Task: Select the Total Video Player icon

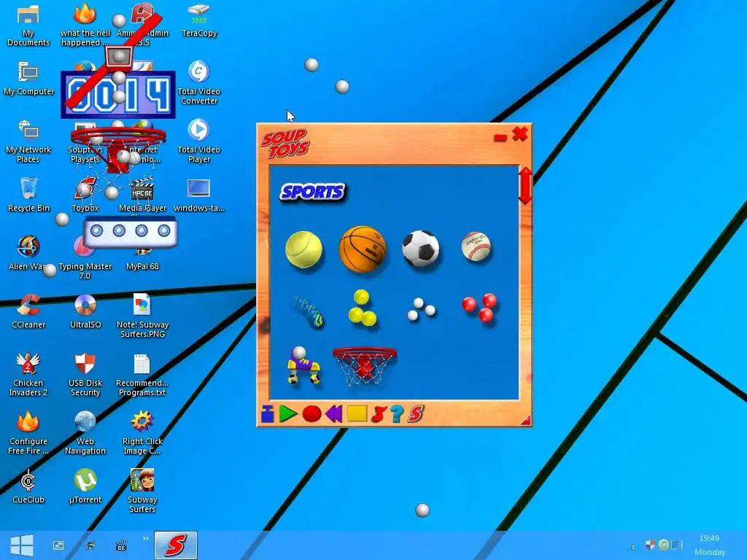Action: (x=198, y=141)
